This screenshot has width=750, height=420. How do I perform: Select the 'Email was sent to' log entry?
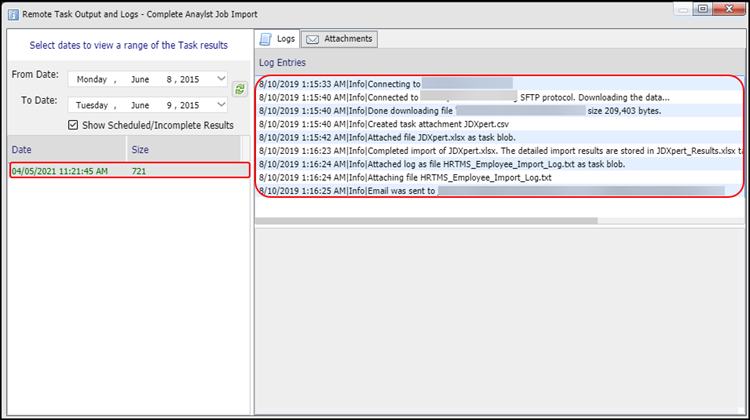pyautogui.click(x=499, y=191)
